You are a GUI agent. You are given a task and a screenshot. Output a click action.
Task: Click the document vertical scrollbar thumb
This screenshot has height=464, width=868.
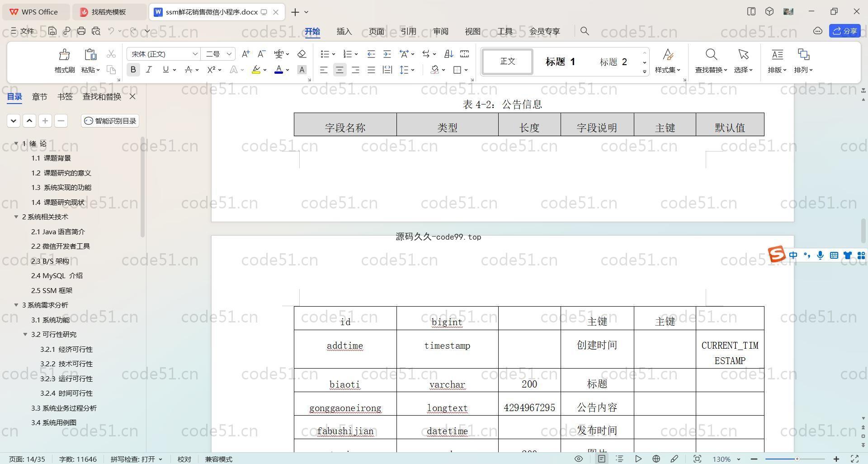coord(864,231)
